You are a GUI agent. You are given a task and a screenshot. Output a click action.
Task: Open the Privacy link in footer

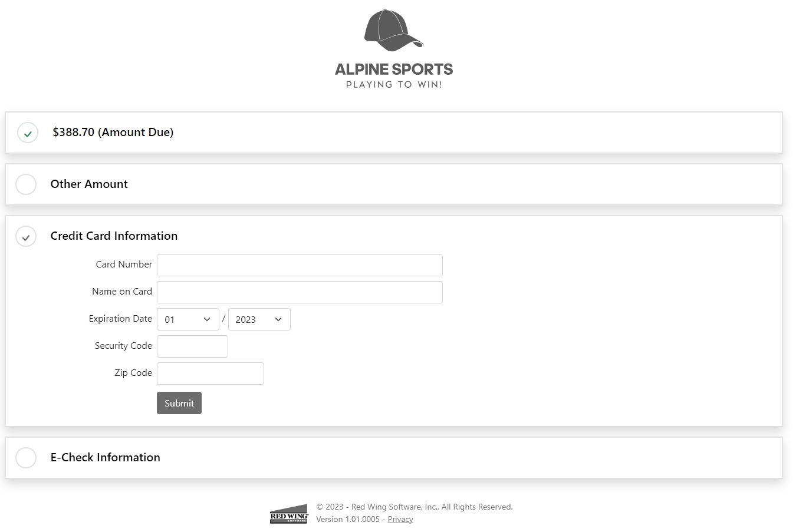pos(400,519)
